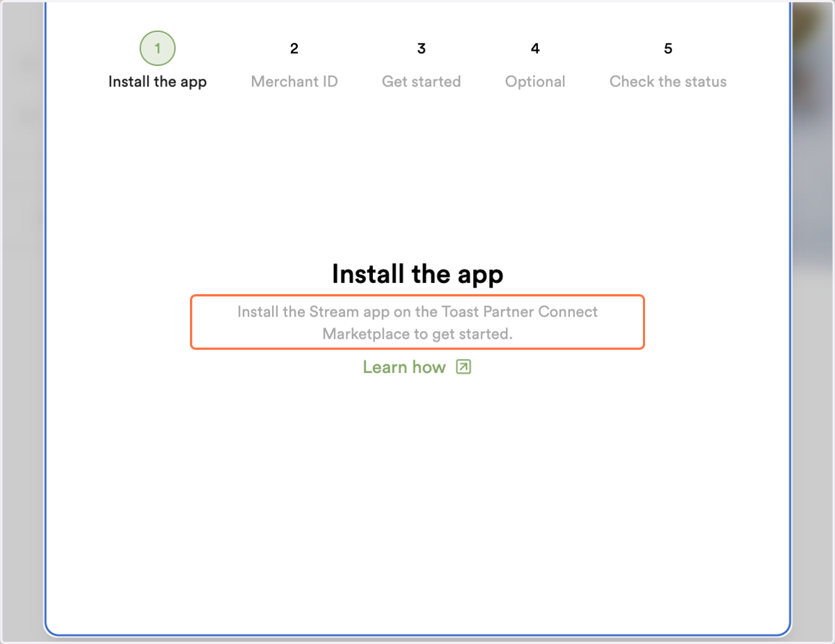Go to the Check the status step

tap(668, 81)
